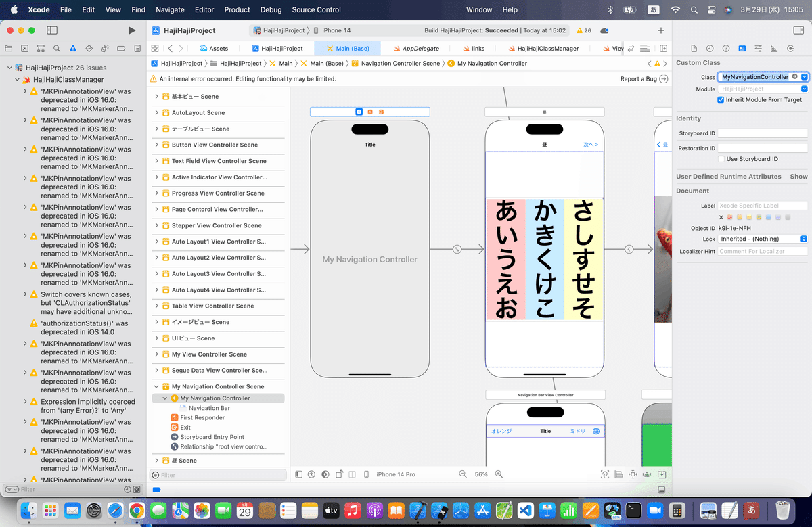Run the project with the play button
The image size is (812, 527).
[x=132, y=30]
